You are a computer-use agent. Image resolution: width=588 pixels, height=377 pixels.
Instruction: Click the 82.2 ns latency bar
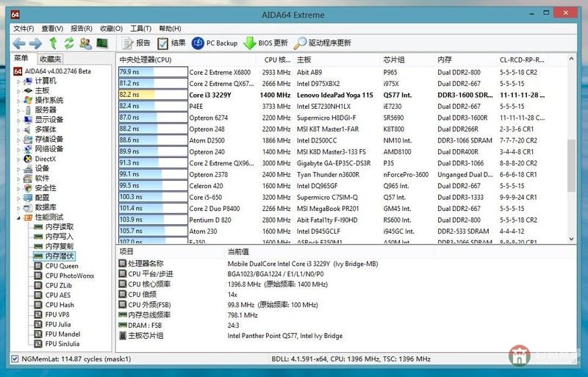click(153, 95)
